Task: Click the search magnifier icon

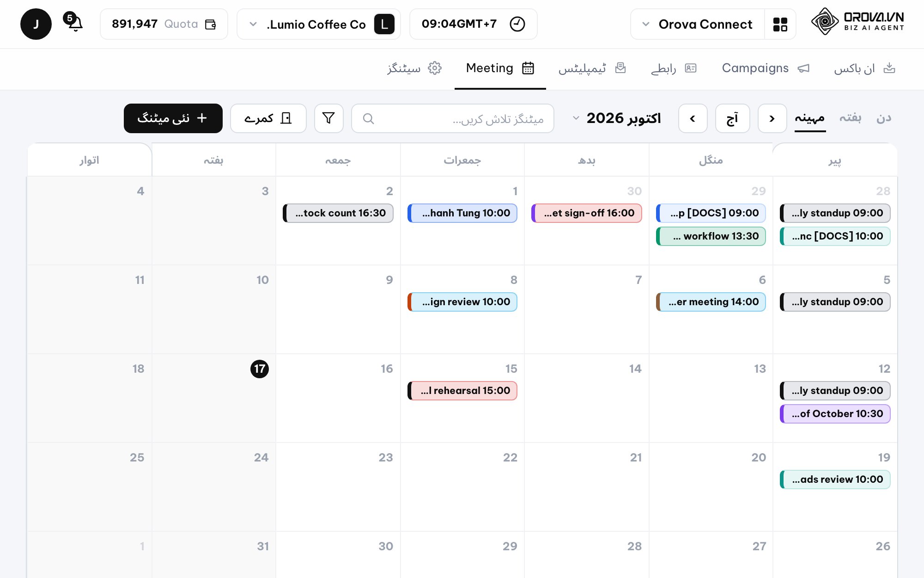Action: pyautogui.click(x=368, y=119)
